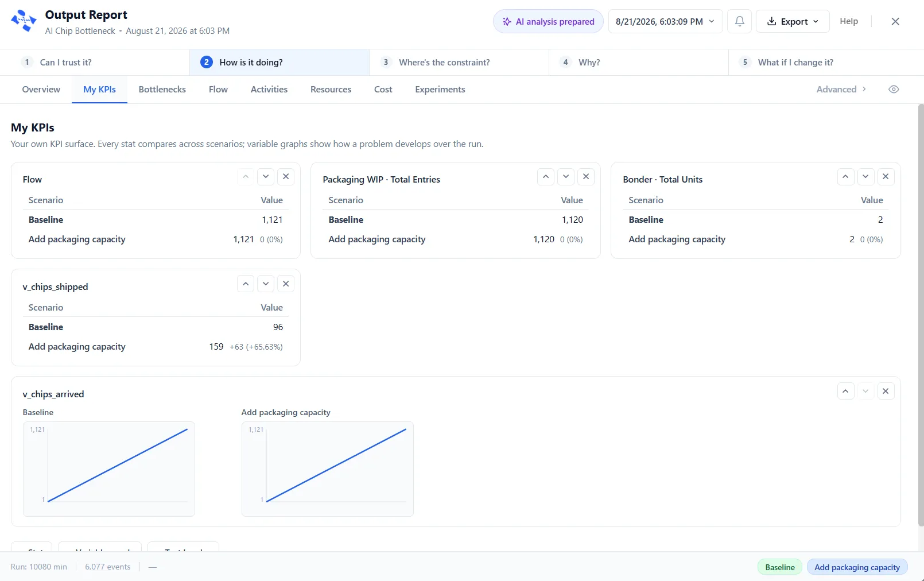
Task: Open the notifications bell
Action: (x=740, y=21)
